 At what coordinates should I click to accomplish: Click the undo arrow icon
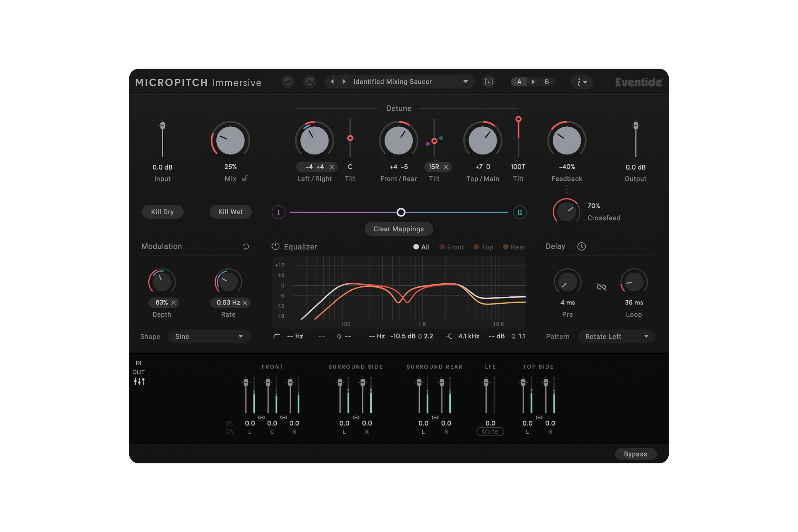tap(288, 82)
